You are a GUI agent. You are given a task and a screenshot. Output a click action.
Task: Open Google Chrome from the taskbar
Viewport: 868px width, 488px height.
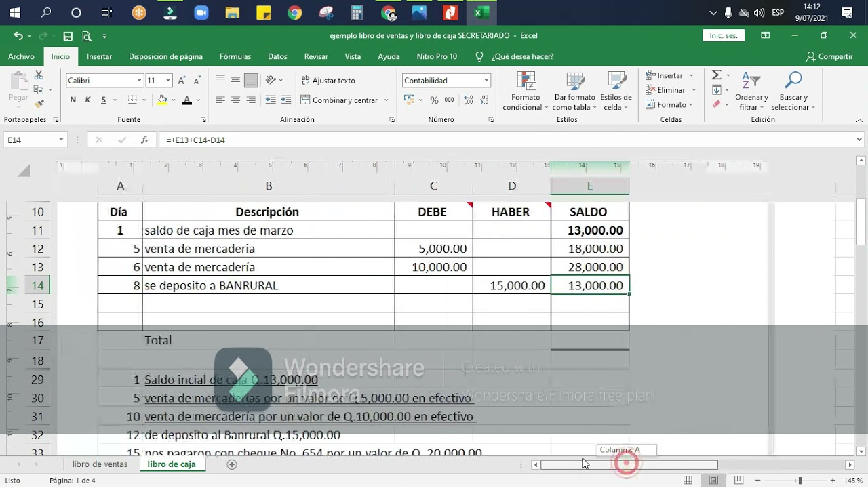click(294, 13)
